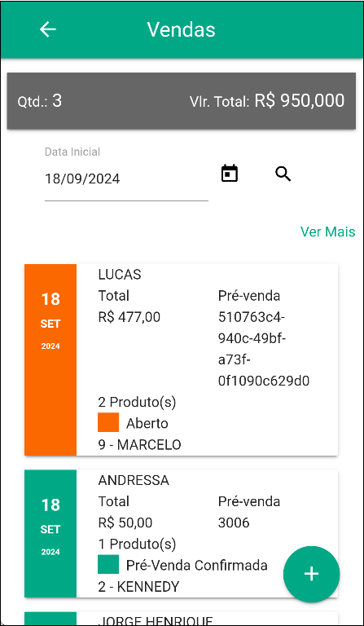The width and height of the screenshot is (364, 626).
Task: Open the ANDRESSA sale card
Action: point(181,533)
